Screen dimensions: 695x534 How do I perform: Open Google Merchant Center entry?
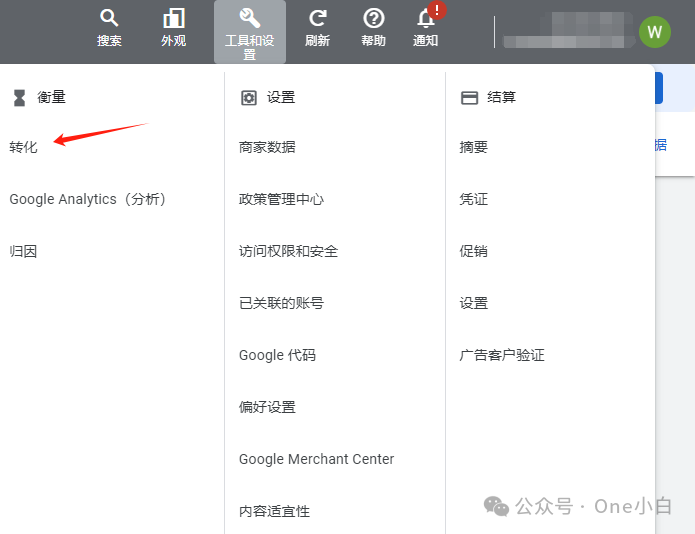coord(316,459)
